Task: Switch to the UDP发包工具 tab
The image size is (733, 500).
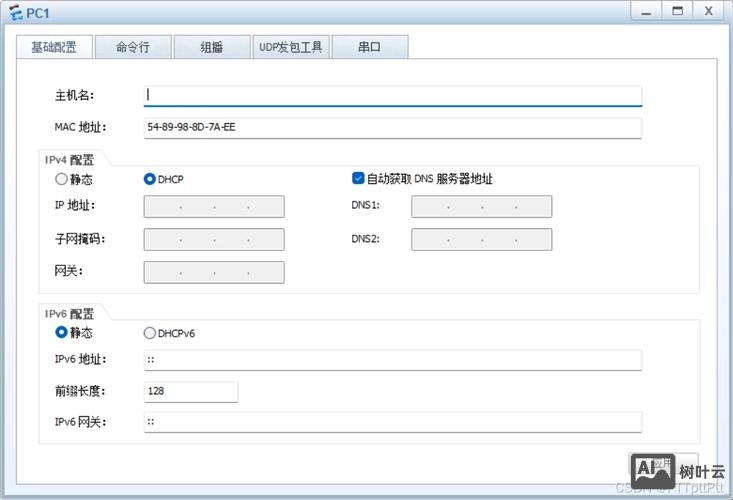Action: 291,47
